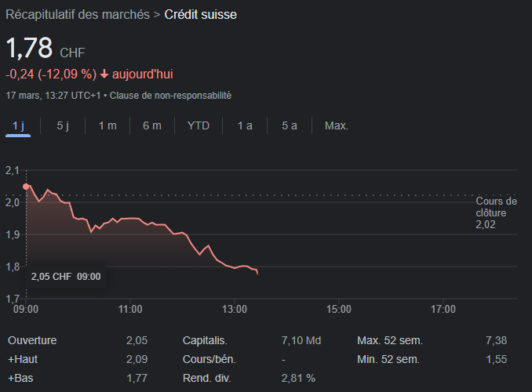Click the 11:00 time axis label
Image resolution: width=532 pixels, height=392 pixels.
tap(130, 310)
